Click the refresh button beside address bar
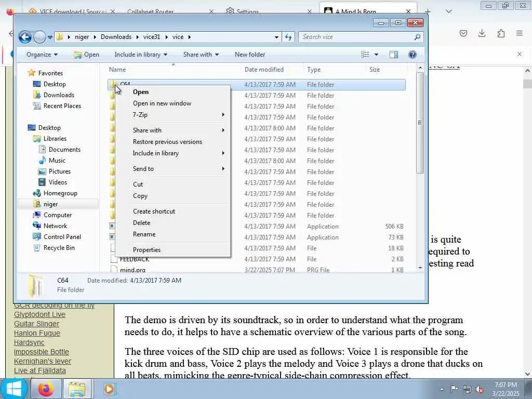This screenshot has width=532, height=399. point(288,37)
